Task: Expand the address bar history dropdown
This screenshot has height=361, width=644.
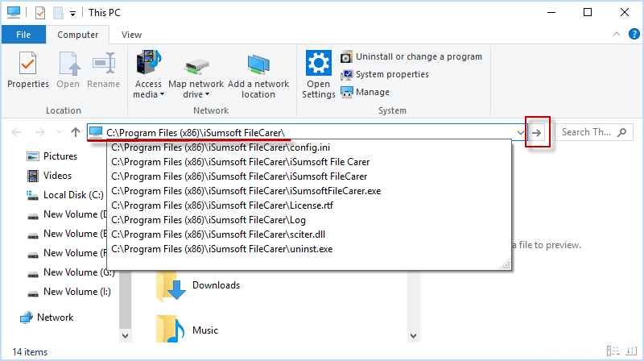Action: (519, 132)
